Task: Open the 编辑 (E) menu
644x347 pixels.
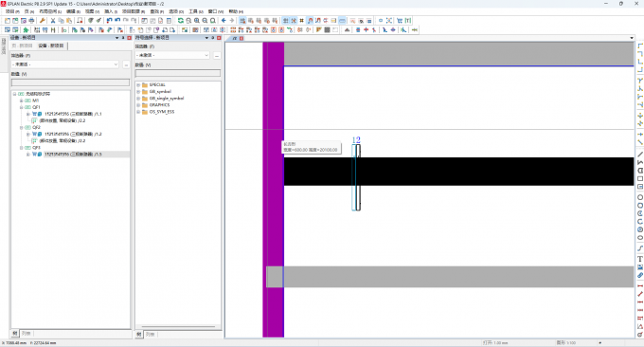Action: pyautogui.click(x=74, y=11)
